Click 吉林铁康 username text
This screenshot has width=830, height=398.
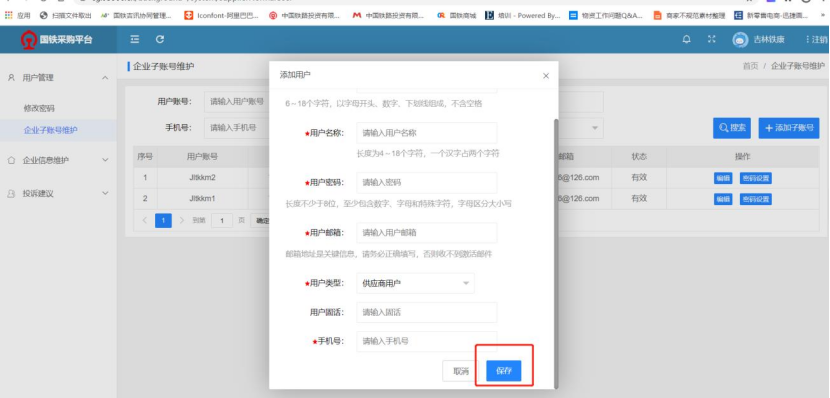tap(769, 40)
